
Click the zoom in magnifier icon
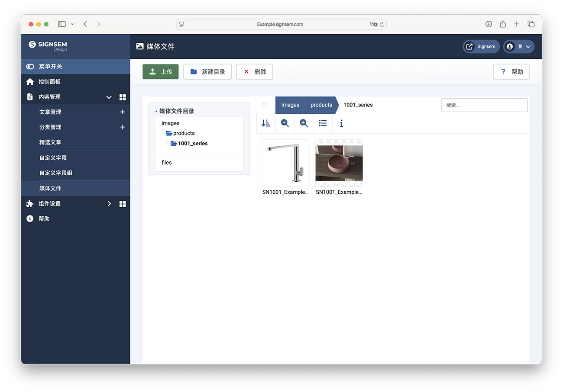click(x=304, y=123)
